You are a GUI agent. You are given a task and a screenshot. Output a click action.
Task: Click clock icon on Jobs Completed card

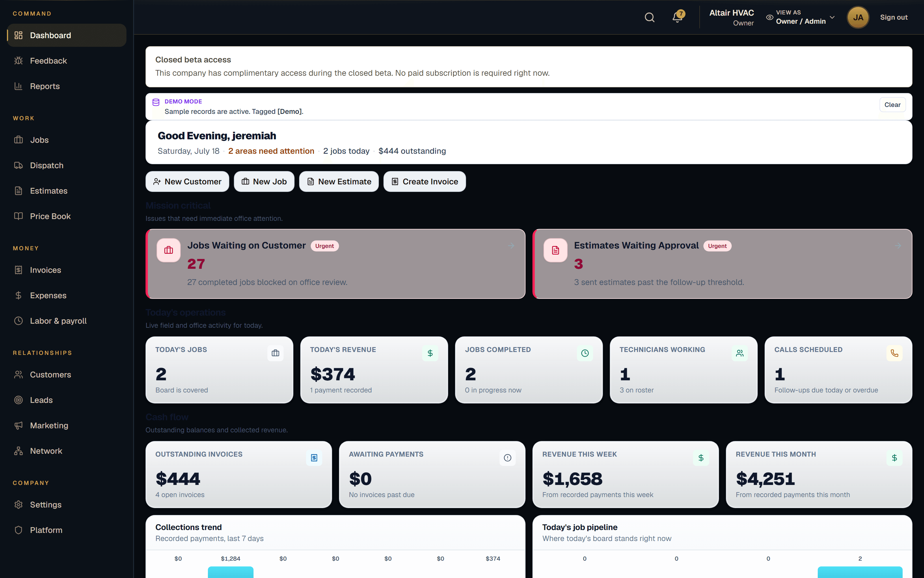[x=584, y=353]
